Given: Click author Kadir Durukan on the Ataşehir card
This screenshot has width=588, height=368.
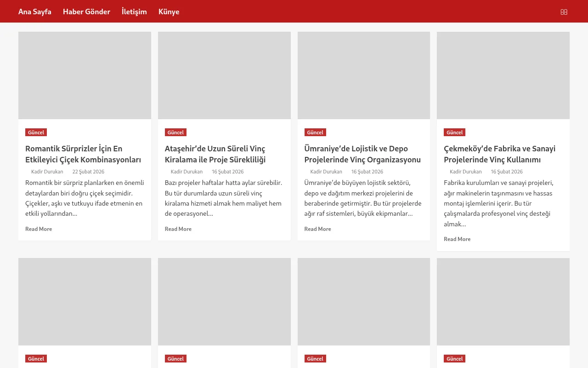Looking at the screenshot, I should coord(187,172).
